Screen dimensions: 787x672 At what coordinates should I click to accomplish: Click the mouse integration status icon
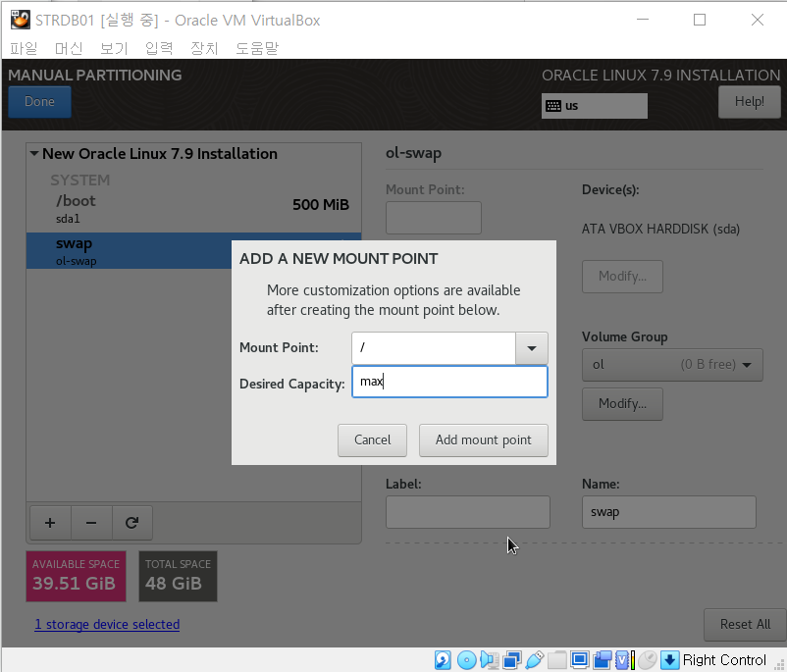[648, 660]
